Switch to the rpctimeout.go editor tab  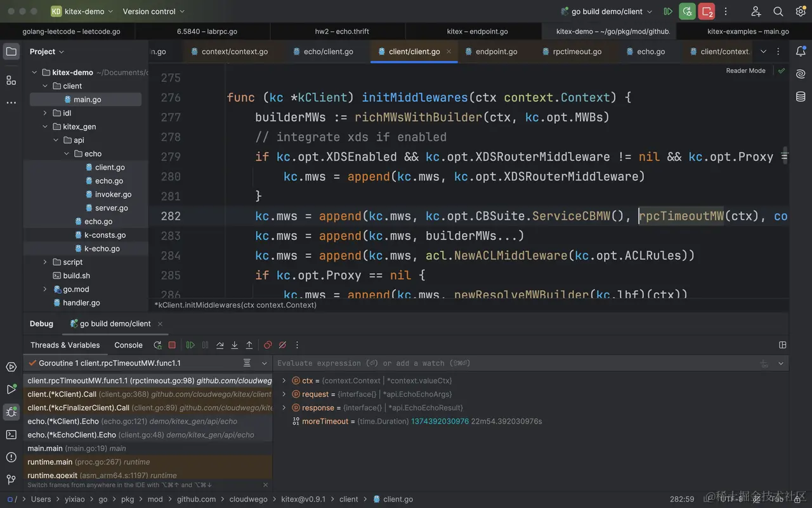[x=577, y=51]
